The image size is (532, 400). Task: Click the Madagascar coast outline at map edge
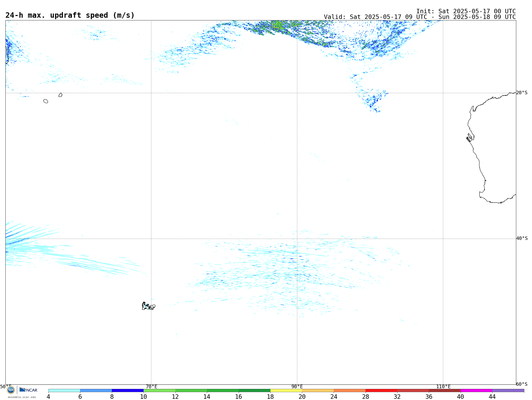[x=7, y=55]
